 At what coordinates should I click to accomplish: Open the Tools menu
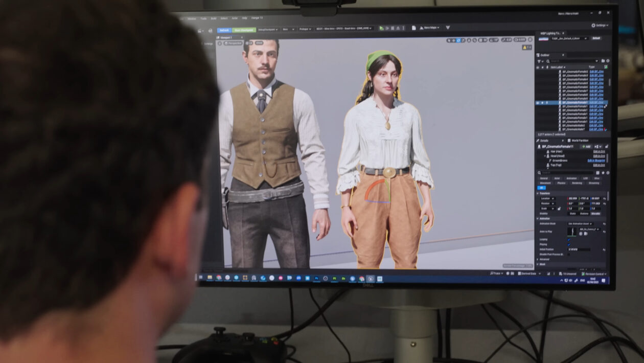(x=203, y=18)
